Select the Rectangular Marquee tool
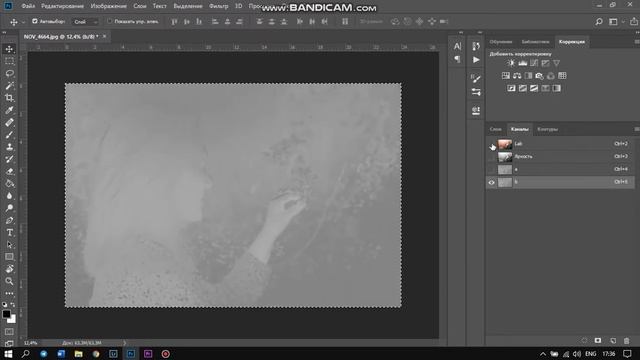The height and width of the screenshot is (360, 640). point(9,61)
